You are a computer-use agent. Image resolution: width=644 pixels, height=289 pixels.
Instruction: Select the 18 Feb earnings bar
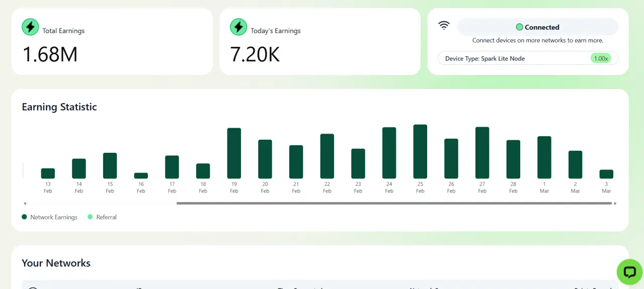click(203, 171)
